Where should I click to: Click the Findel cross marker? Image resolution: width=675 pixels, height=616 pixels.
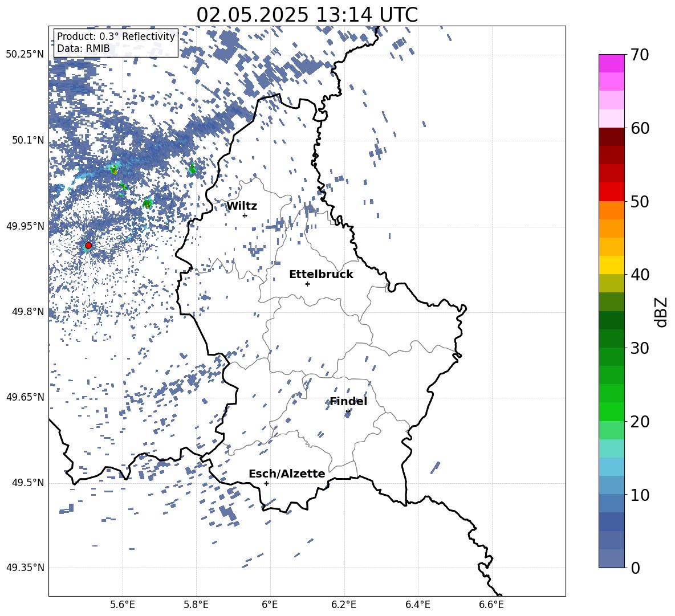pos(348,411)
